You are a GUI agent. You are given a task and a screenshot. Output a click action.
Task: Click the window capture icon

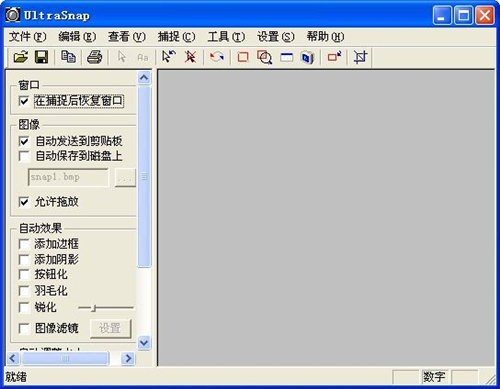[x=286, y=58]
